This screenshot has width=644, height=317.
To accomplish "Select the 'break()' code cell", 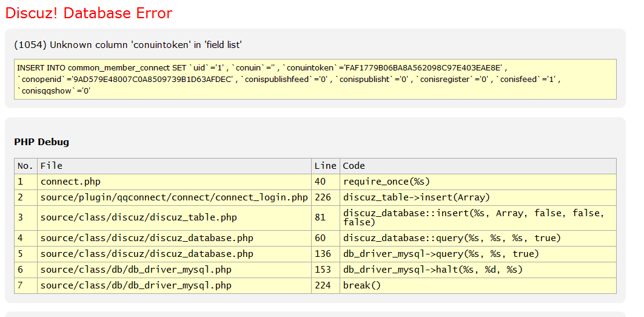I will pos(478,285).
